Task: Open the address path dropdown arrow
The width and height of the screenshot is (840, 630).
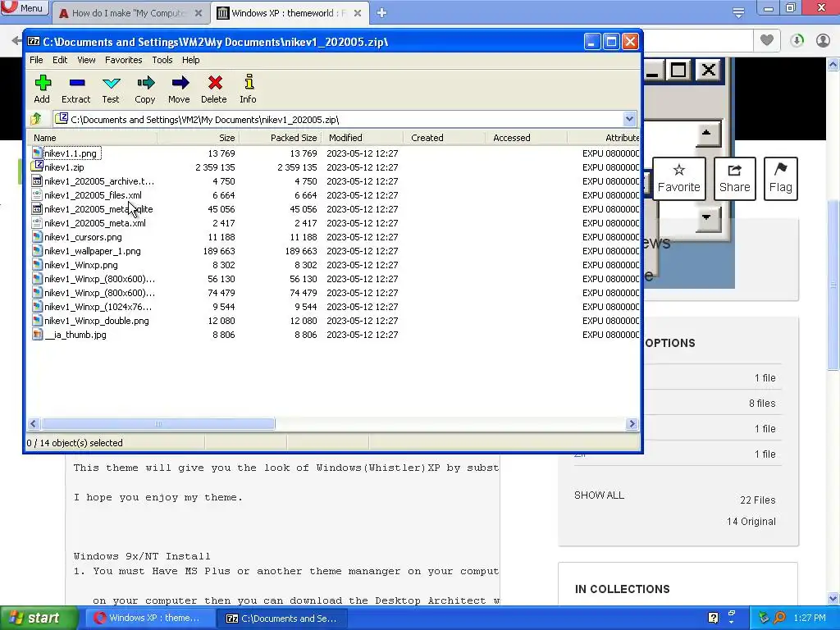Action: 629,119
